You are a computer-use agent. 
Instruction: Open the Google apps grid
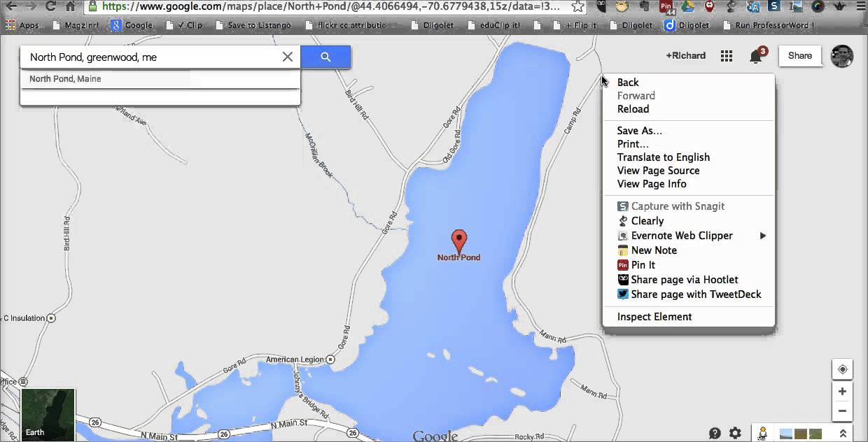tap(727, 56)
